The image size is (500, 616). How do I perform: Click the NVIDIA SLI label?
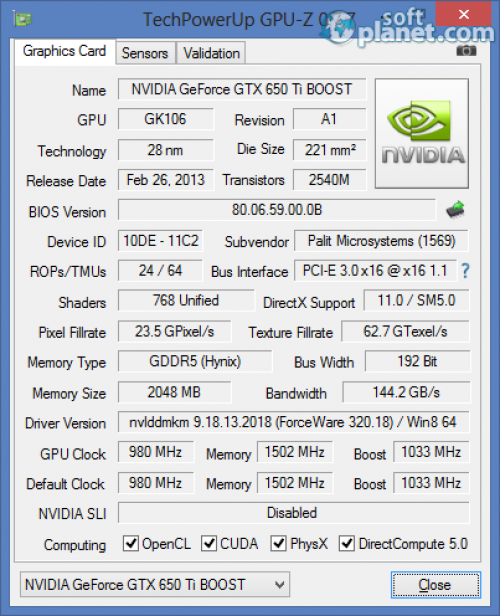72,514
